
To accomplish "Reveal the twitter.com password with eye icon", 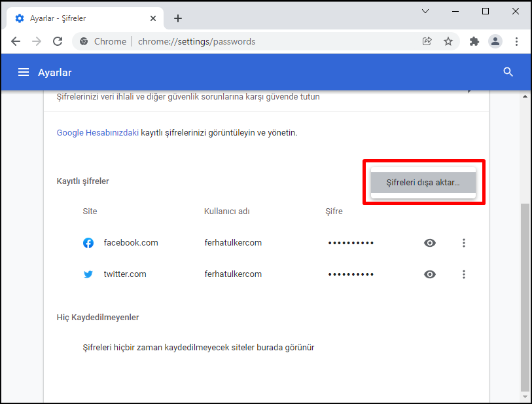I will [430, 274].
